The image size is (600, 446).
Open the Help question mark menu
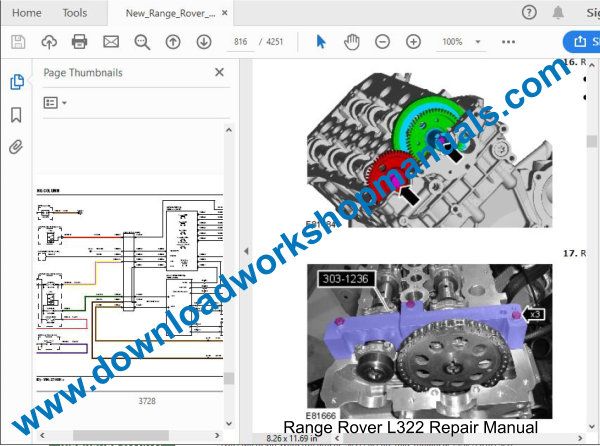(529, 13)
